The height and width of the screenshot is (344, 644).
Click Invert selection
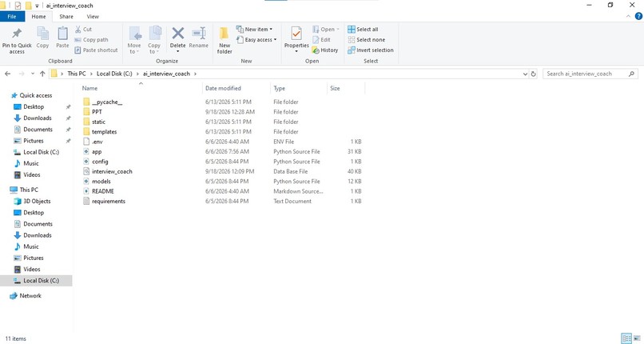371,50
